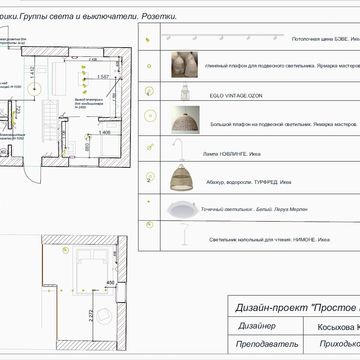Click the small circle symbol beside woven pendants
360x360 pixels.
point(149,66)
